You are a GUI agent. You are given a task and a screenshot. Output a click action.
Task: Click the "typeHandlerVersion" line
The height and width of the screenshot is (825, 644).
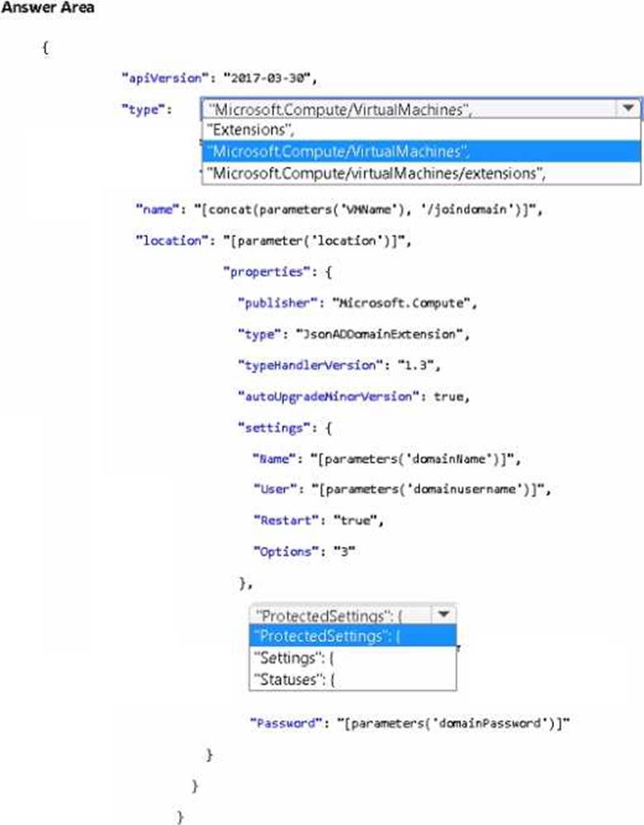point(328,365)
